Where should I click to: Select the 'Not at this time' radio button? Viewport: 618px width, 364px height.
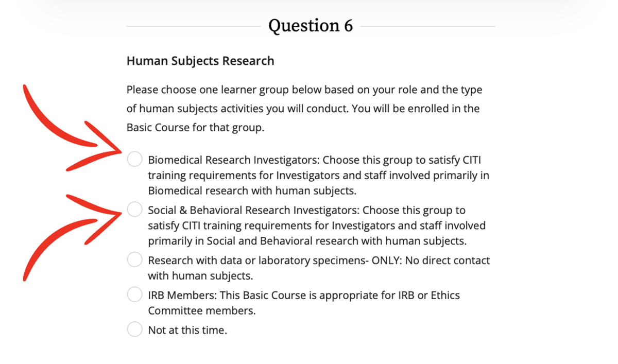point(134,330)
